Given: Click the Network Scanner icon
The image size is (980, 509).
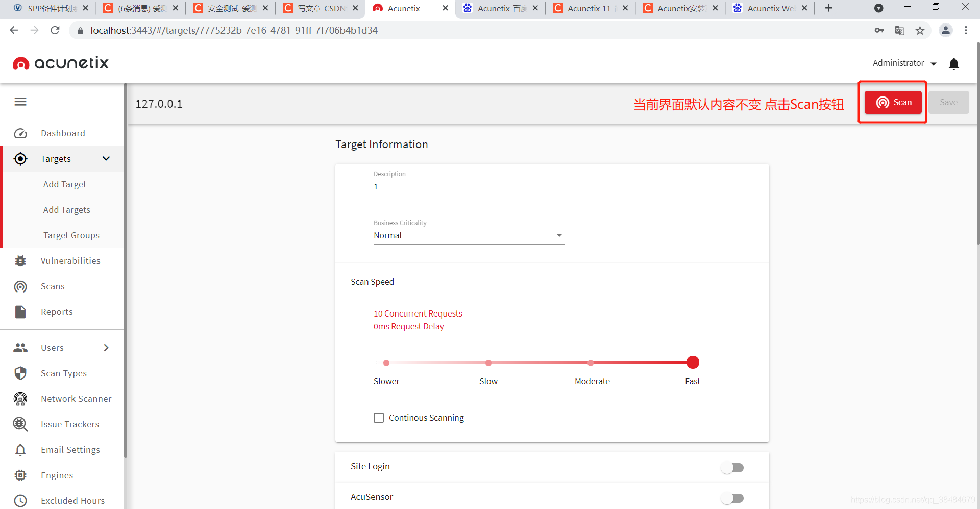Looking at the screenshot, I should click(20, 399).
